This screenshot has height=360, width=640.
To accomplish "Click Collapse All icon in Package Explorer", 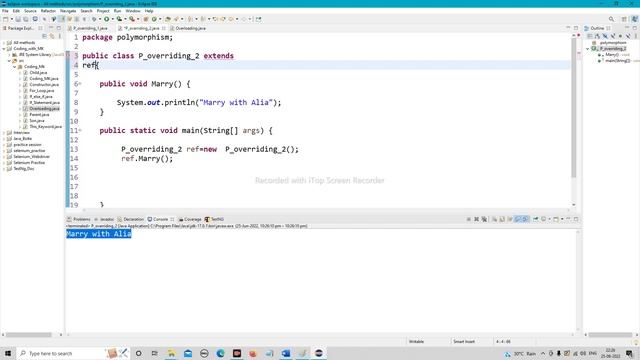I will pos(44,36).
